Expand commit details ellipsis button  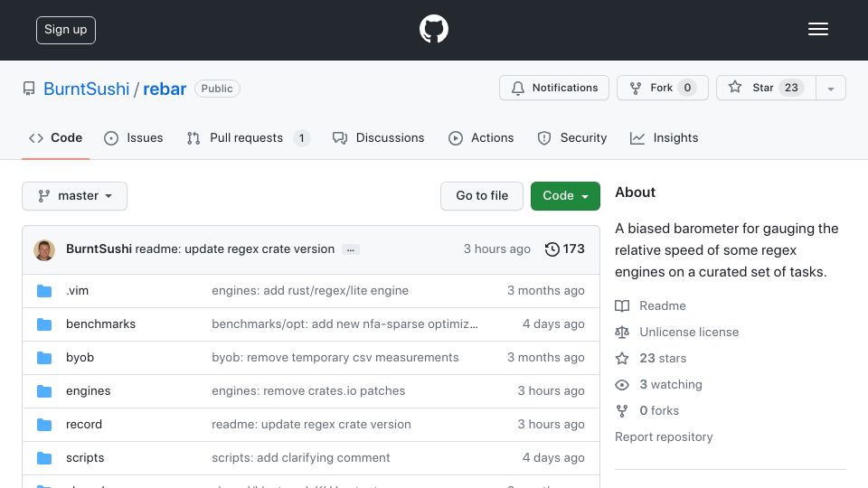pyautogui.click(x=351, y=249)
